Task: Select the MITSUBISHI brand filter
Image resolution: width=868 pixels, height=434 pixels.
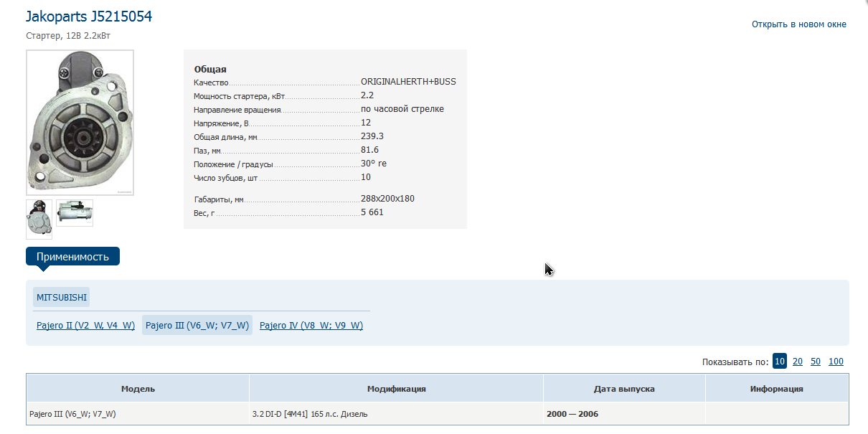Action: click(62, 297)
